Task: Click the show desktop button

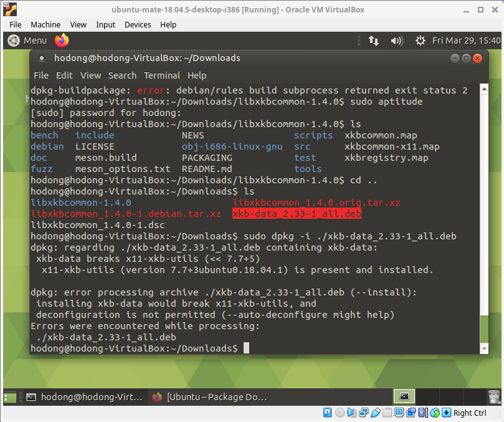Action: pos(10,397)
